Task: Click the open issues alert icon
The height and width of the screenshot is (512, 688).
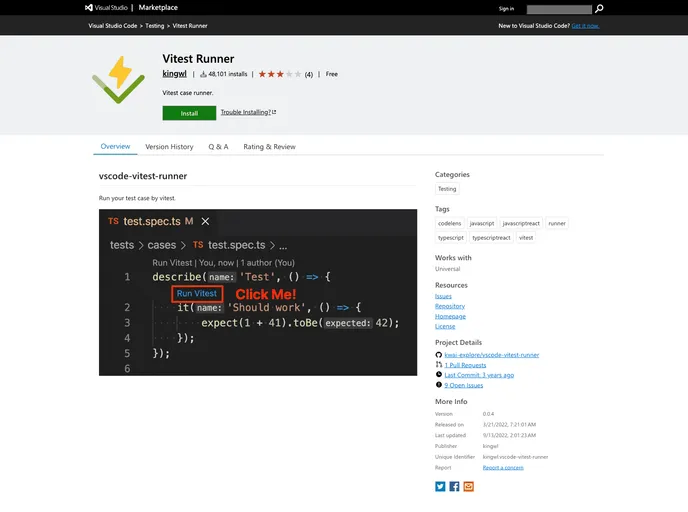Action: (x=438, y=385)
